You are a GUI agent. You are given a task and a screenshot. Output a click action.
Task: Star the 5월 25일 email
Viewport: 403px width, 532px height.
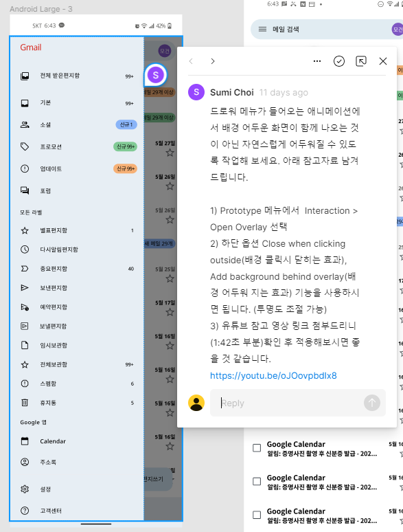[170, 279]
